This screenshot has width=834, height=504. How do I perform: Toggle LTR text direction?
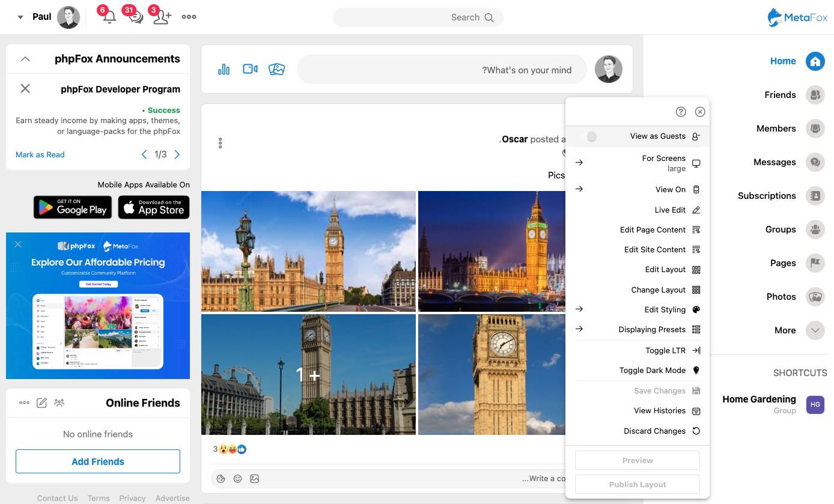click(666, 351)
